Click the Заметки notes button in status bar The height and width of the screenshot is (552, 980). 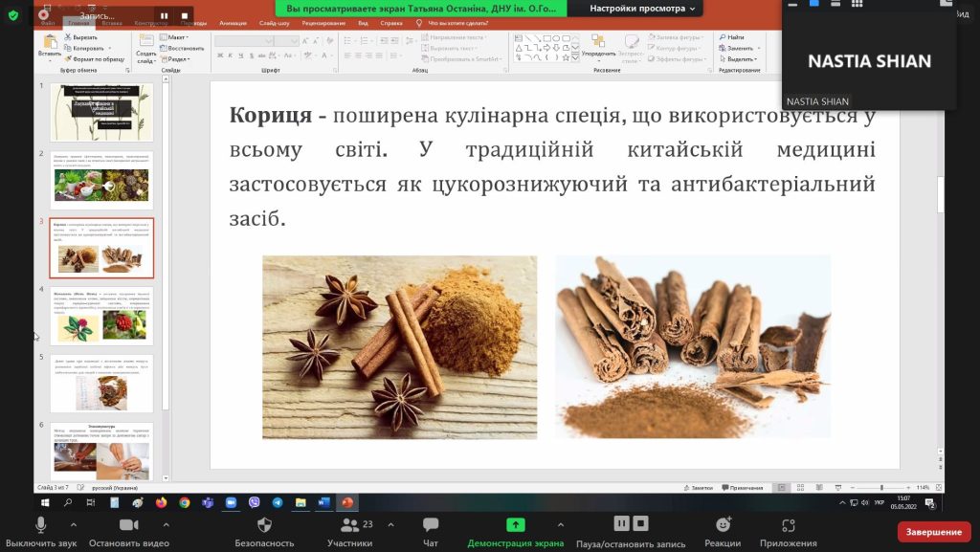point(698,488)
